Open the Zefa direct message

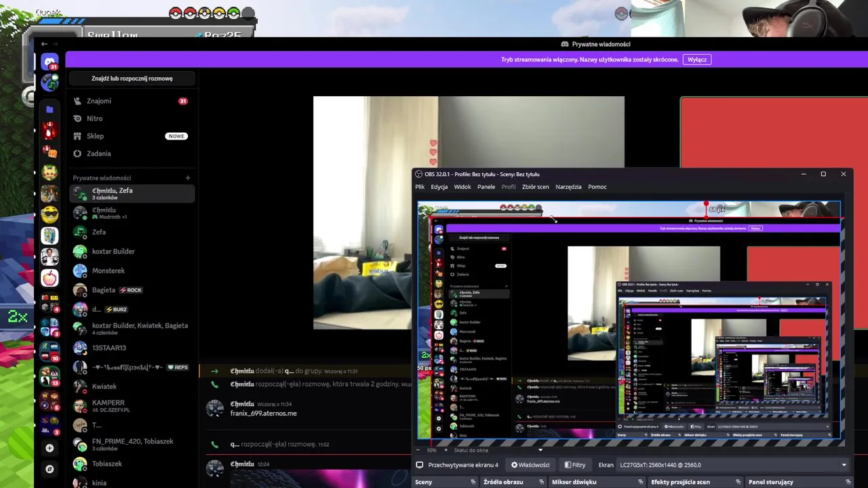coord(132,232)
